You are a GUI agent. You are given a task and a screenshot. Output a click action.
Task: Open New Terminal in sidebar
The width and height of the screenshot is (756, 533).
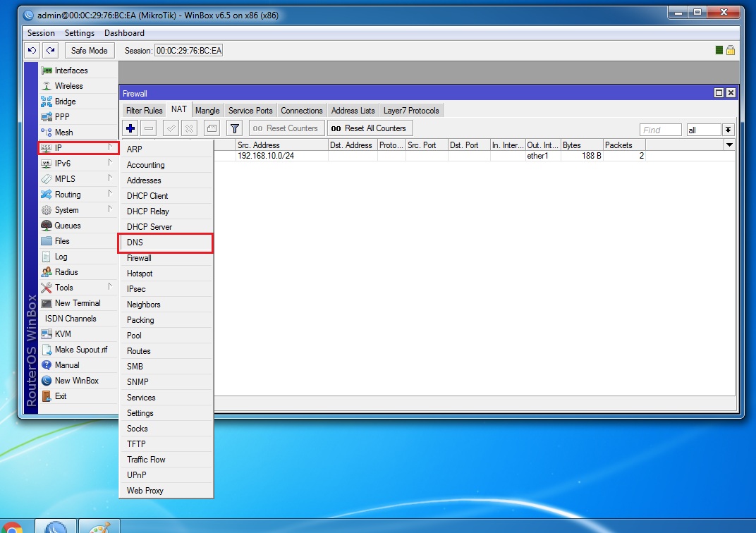tap(77, 303)
